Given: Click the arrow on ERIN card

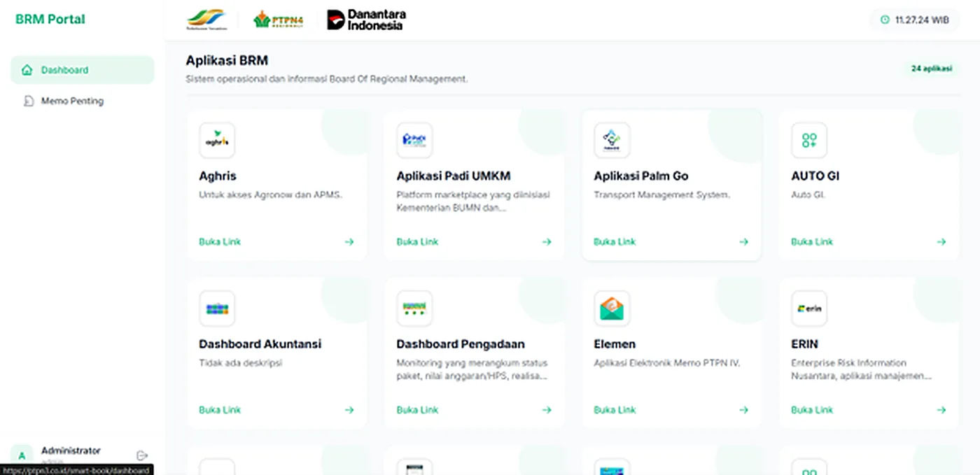Looking at the screenshot, I should (x=941, y=410).
